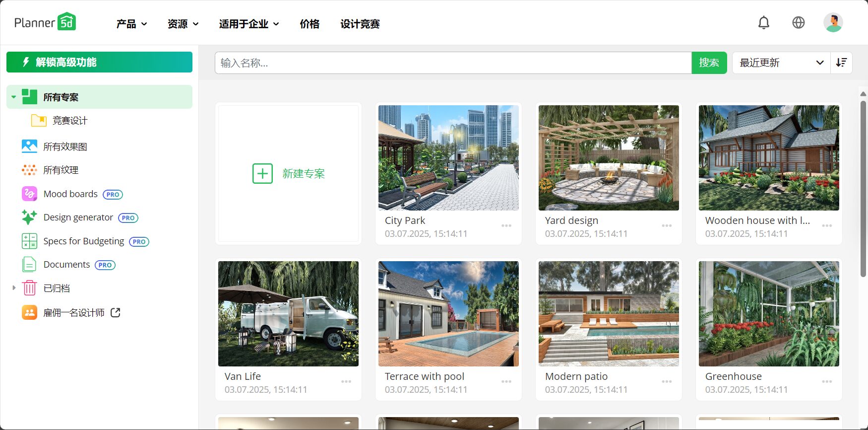Open the Van Life options dots
This screenshot has height=430, width=868.
point(346,382)
